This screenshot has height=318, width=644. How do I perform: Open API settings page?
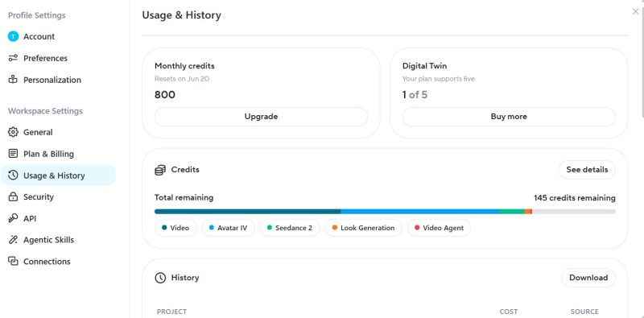(58, 218)
